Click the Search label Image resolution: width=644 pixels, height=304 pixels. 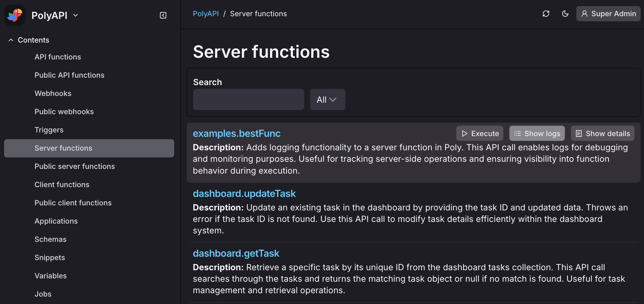point(208,82)
